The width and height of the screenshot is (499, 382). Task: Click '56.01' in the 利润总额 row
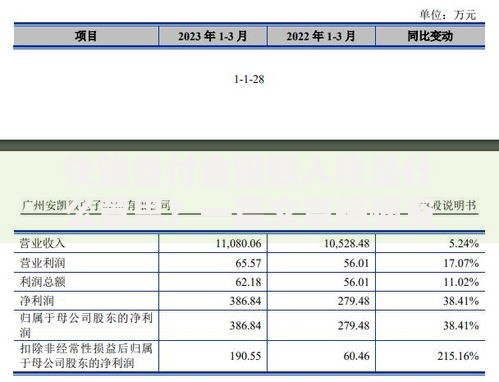(x=356, y=282)
